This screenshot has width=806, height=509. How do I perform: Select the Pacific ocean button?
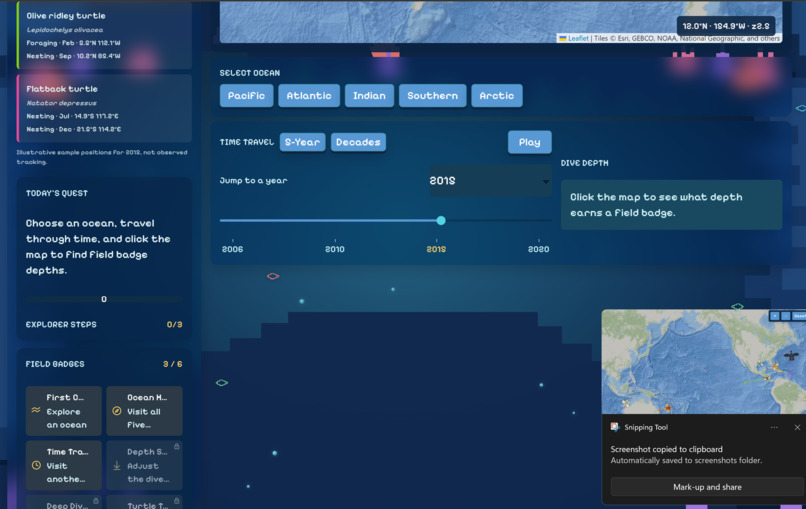click(246, 96)
